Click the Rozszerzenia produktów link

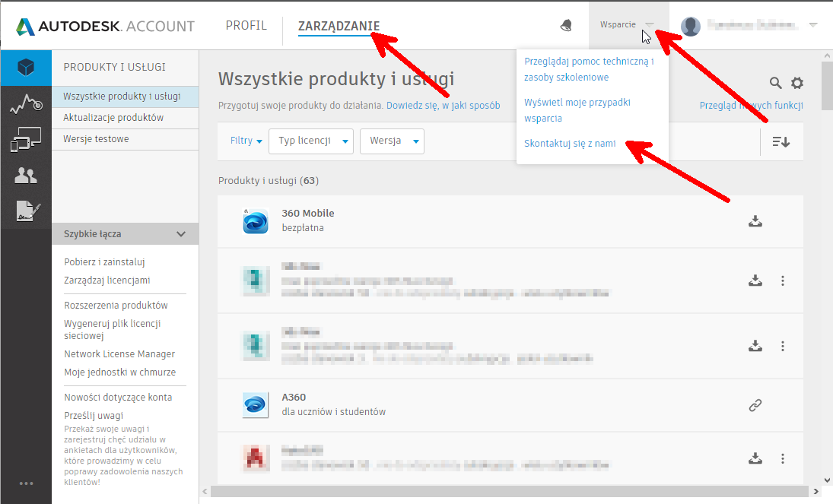(x=116, y=306)
